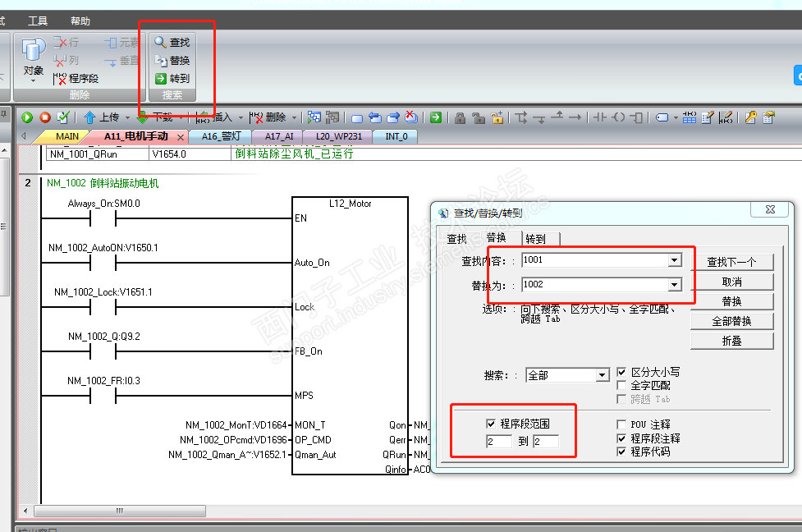Switch to the MAIN program tab

click(67, 136)
